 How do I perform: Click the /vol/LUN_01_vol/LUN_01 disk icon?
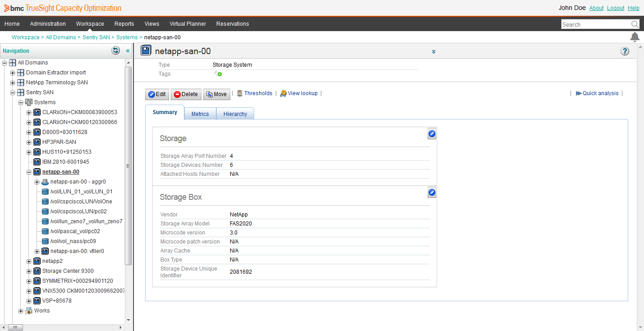pyautogui.click(x=45, y=192)
